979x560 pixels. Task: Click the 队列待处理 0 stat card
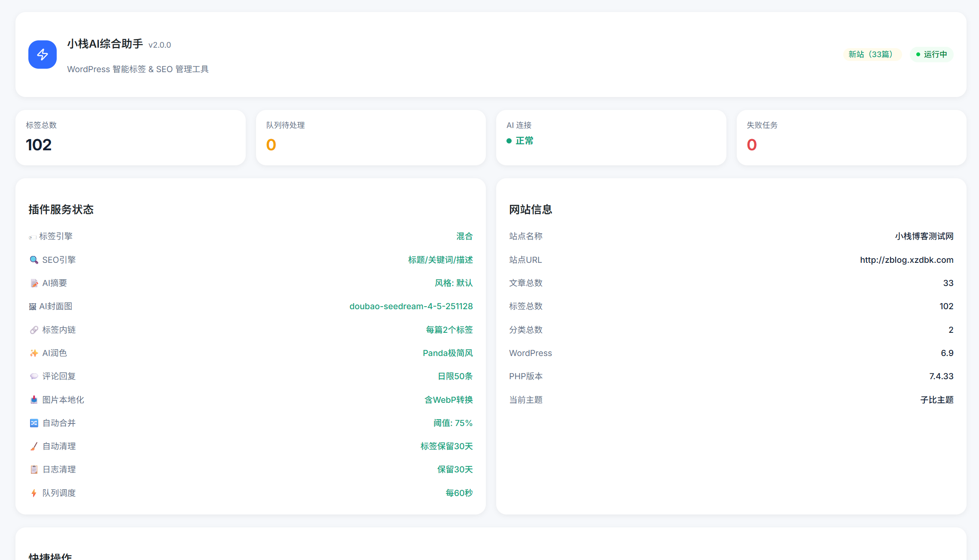[371, 137]
